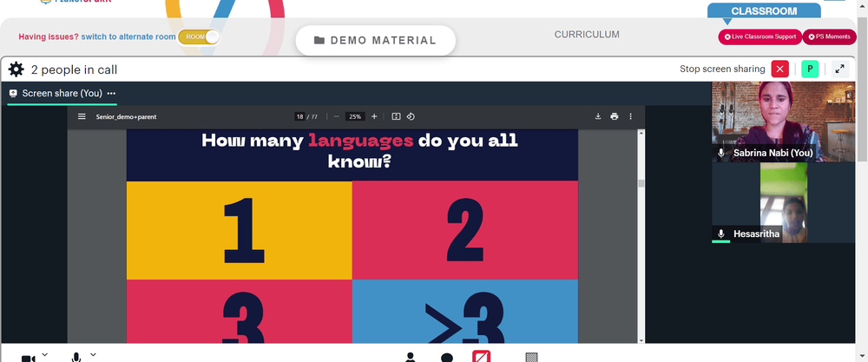Select Sabrina Nabi (You) video thumbnail
The image size is (868, 362).
783,122
